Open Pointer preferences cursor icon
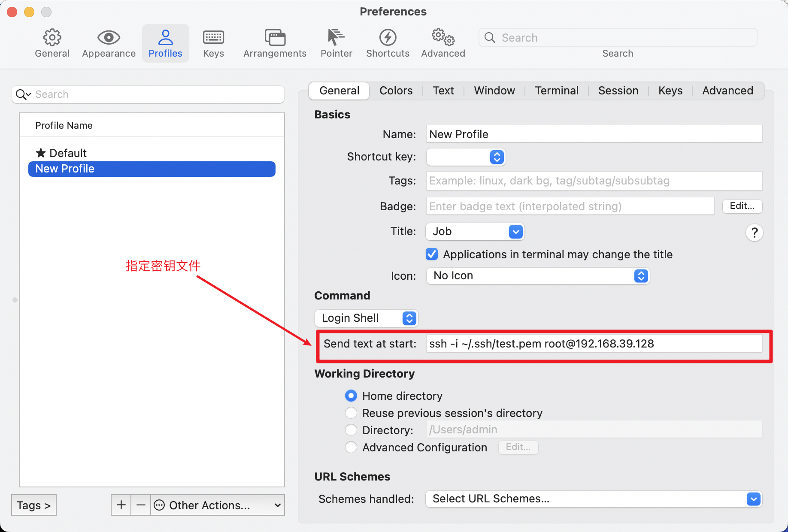Viewport: 788px width, 532px height. pos(336,37)
